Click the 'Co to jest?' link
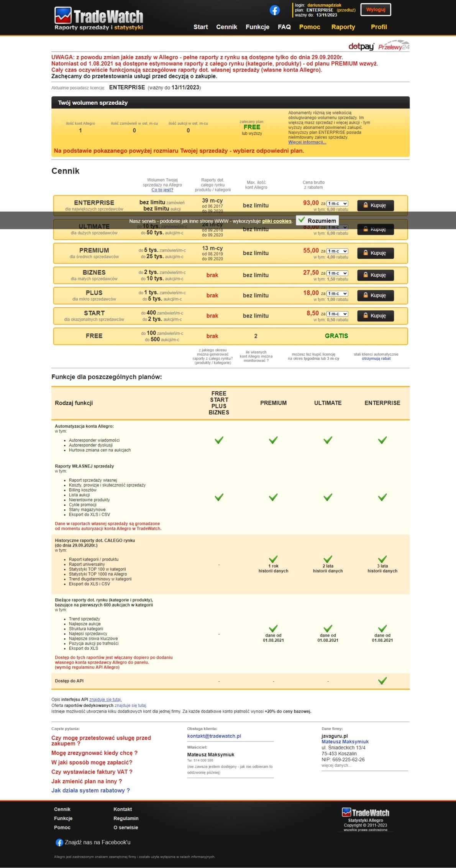This screenshot has height=868, width=456. tap(162, 190)
